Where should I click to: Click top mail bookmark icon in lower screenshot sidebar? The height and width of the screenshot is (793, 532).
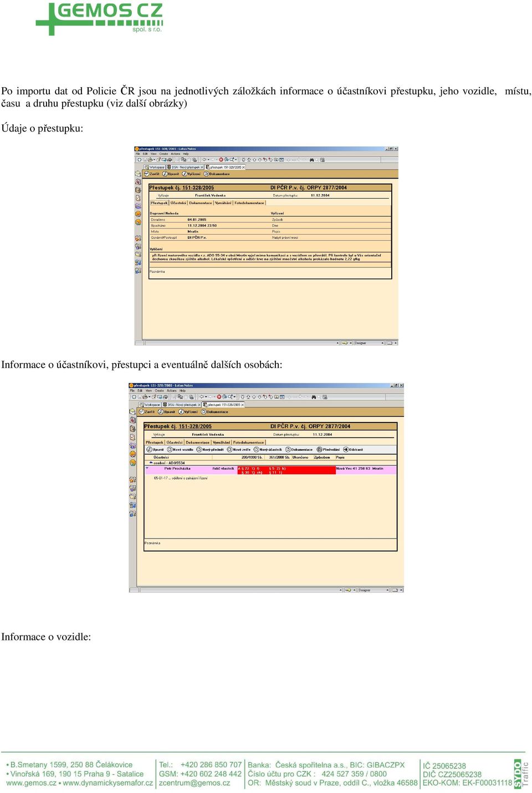tap(132, 411)
